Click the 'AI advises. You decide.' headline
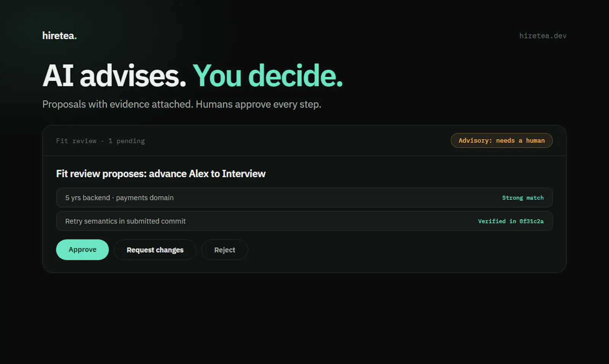Screen dimensions: 609x364 pos(193,76)
